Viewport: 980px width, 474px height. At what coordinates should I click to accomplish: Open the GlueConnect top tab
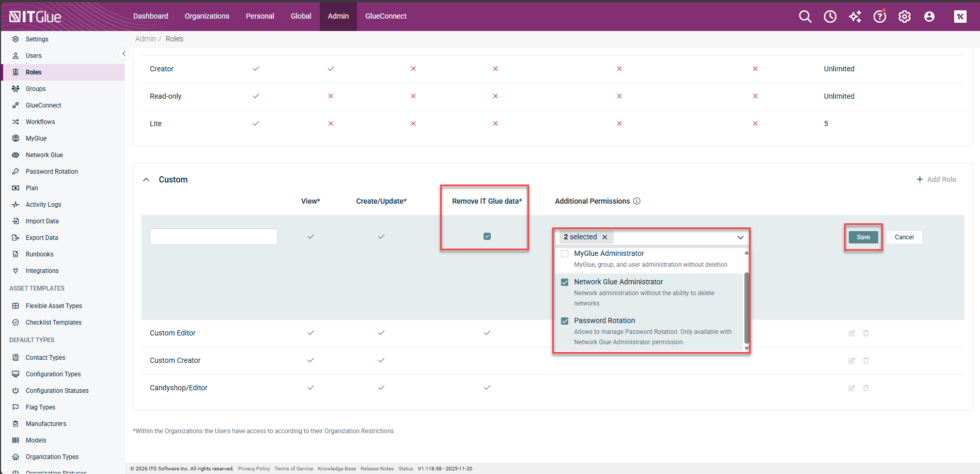coord(386,16)
